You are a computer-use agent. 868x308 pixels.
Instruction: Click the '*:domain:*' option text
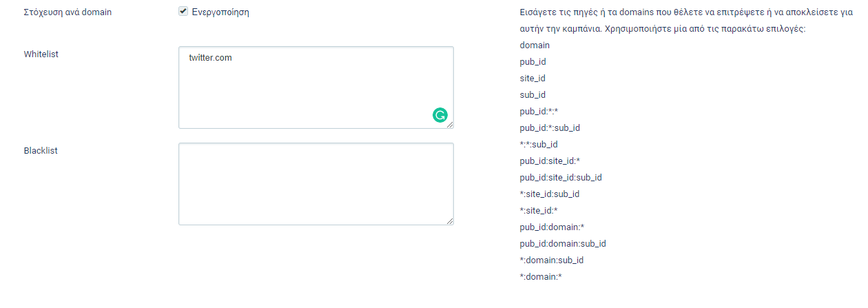(541, 276)
